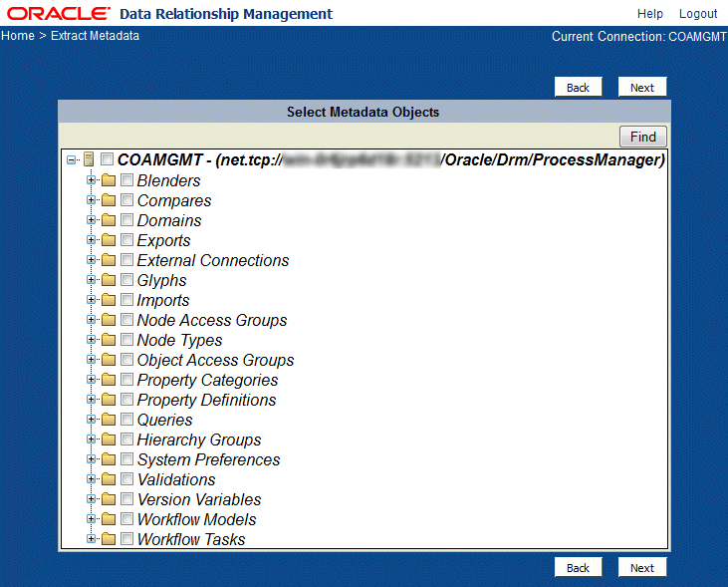
Task: Open the Help link
Action: pos(650,14)
